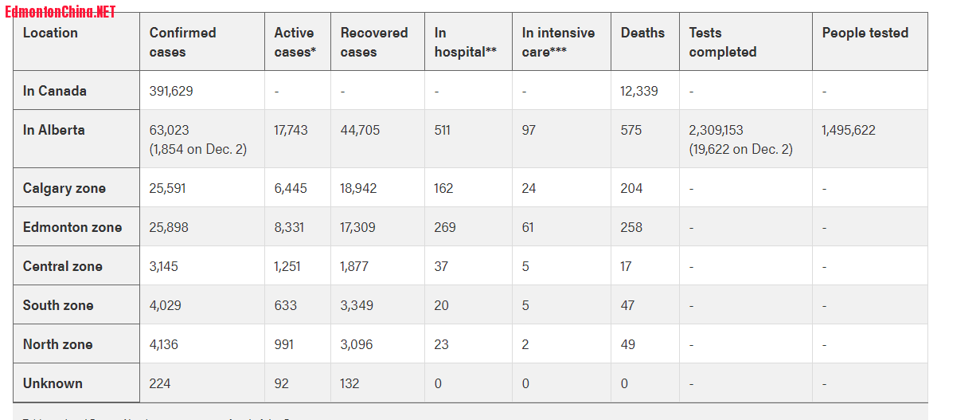
Task: Click South zone active cases 633
Action: click(286, 305)
